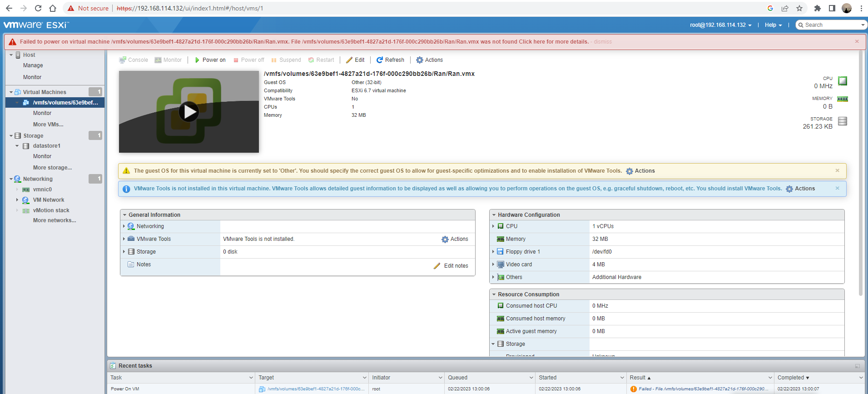
Task: Click the MEMORY stick icon at top right
Action: pos(843,99)
